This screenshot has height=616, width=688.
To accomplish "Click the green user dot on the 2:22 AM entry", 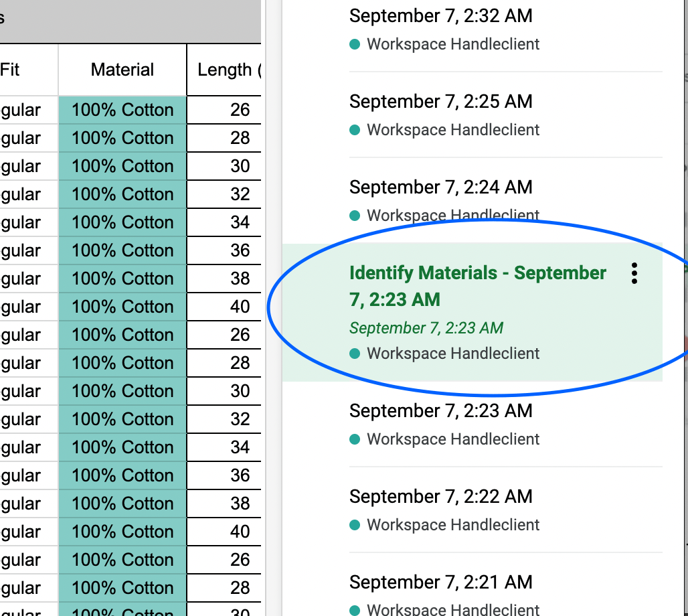I will coord(354,525).
